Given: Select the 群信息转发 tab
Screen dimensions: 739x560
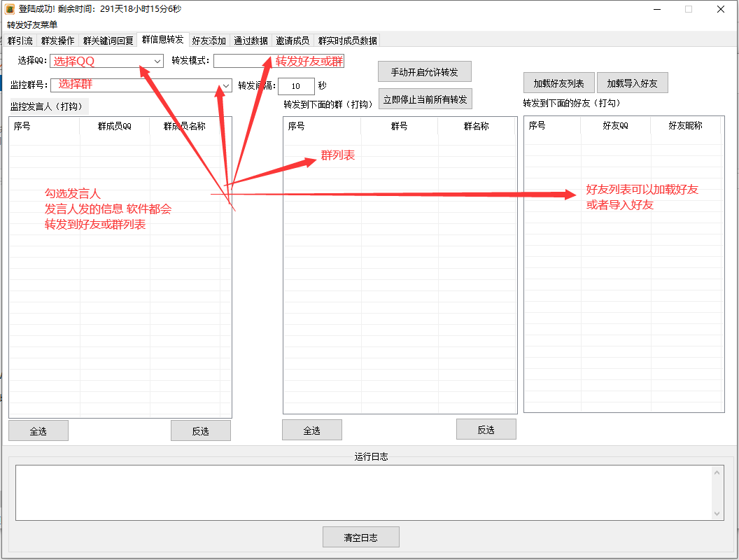Looking at the screenshot, I should (x=162, y=40).
